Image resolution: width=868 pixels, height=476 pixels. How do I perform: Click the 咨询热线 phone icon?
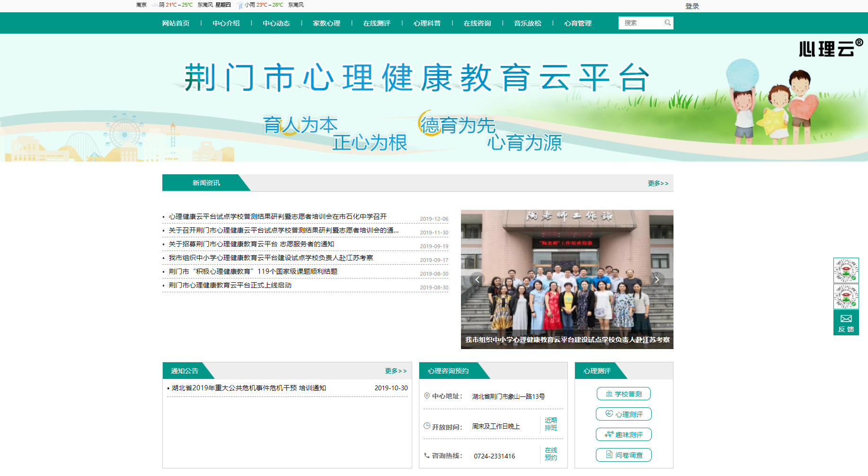[427, 456]
